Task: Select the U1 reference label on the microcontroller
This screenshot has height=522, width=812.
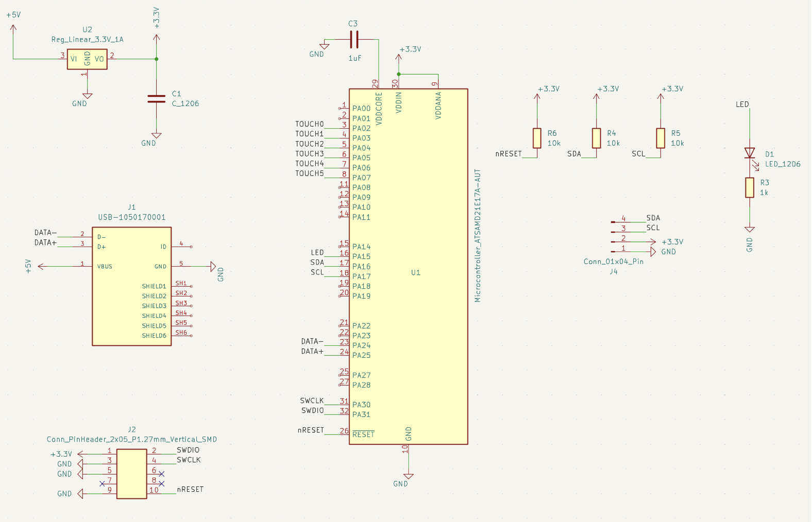Action: 416,272
